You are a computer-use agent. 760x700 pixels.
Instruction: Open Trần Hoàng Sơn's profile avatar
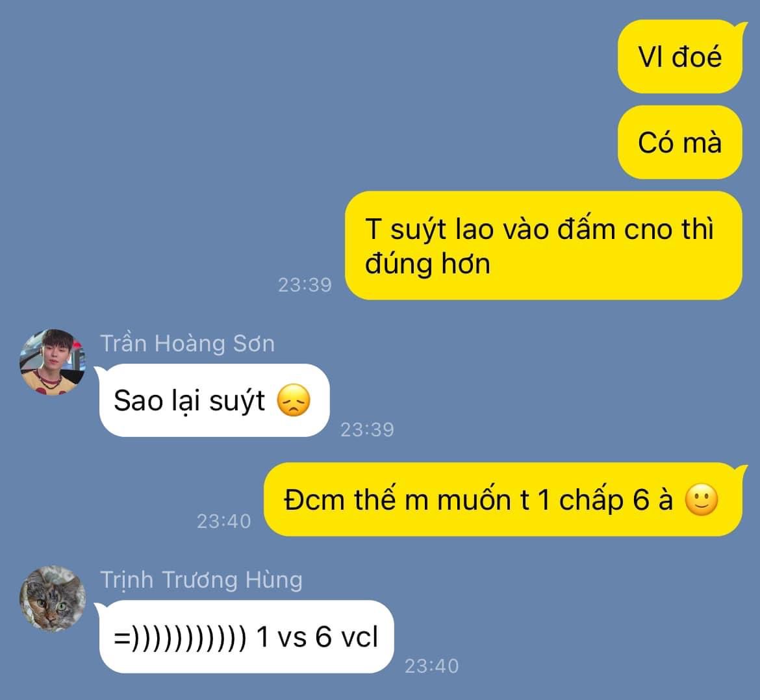pyautogui.click(x=53, y=362)
